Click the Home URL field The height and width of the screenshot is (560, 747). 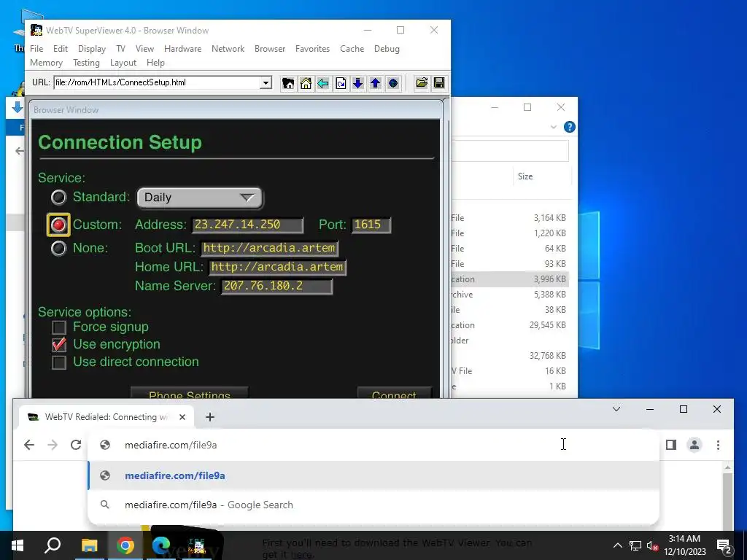click(278, 267)
